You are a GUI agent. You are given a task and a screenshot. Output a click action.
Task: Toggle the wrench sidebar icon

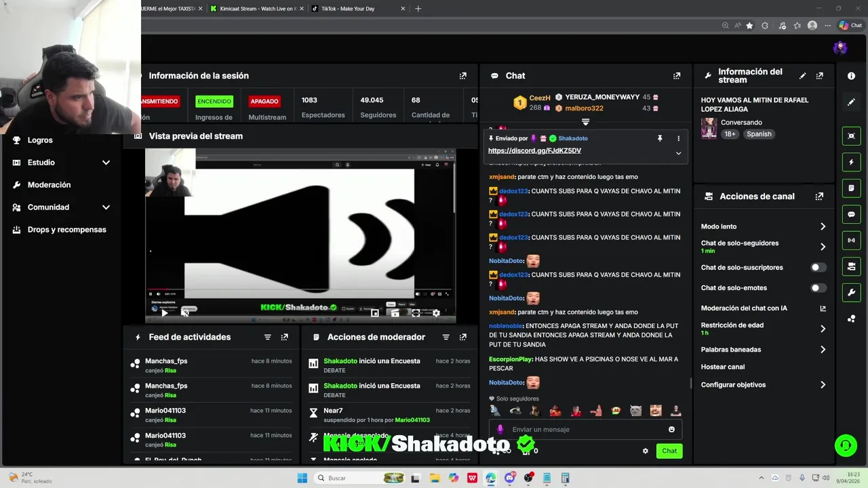(x=852, y=292)
